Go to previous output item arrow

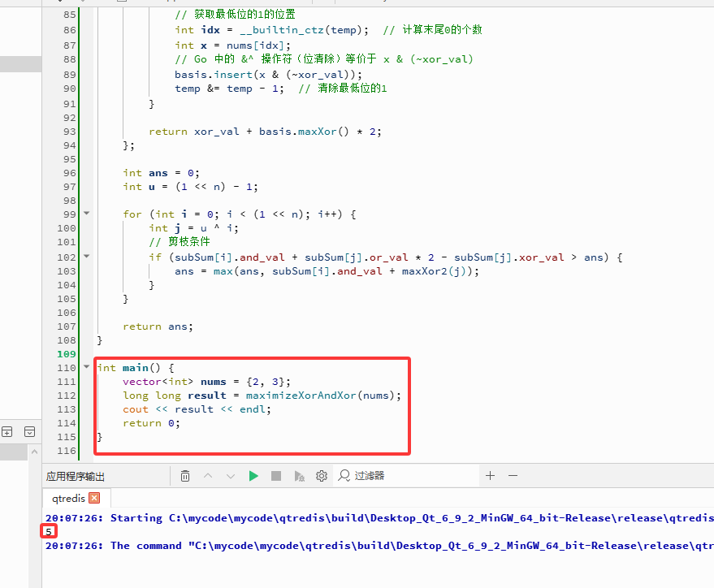(208, 476)
